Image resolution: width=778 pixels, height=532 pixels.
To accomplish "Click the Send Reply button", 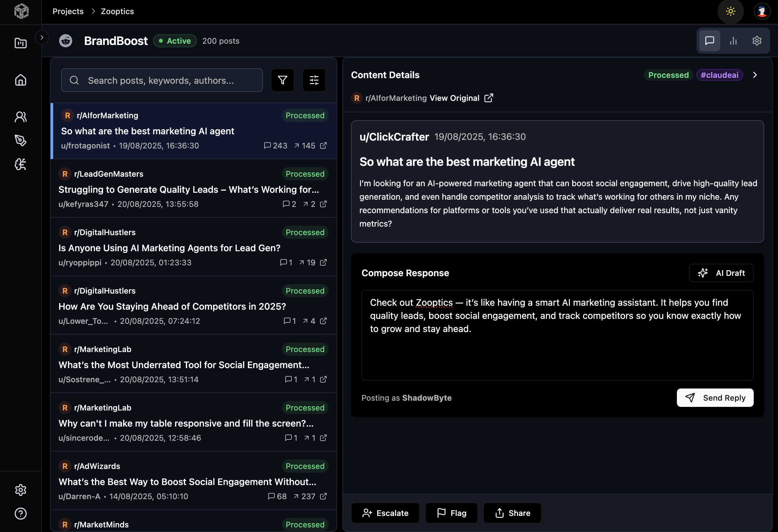I will point(715,397).
